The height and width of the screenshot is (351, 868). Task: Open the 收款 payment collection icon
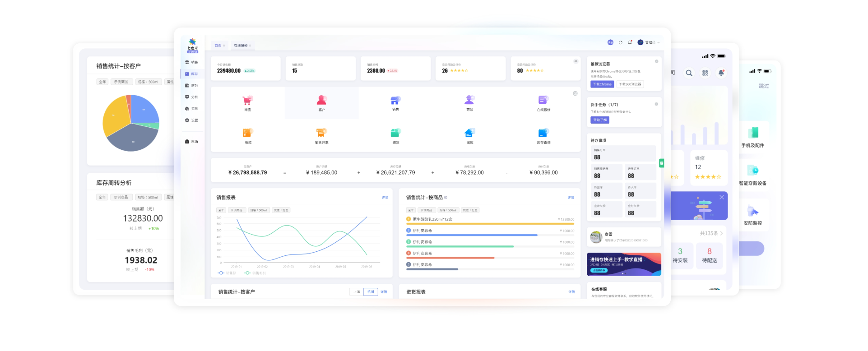(x=247, y=133)
